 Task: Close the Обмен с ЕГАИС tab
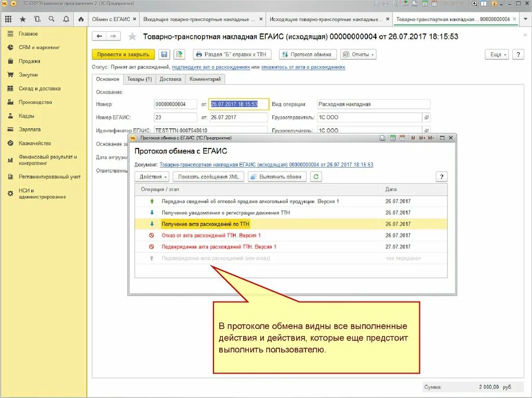tap(135, 19)
